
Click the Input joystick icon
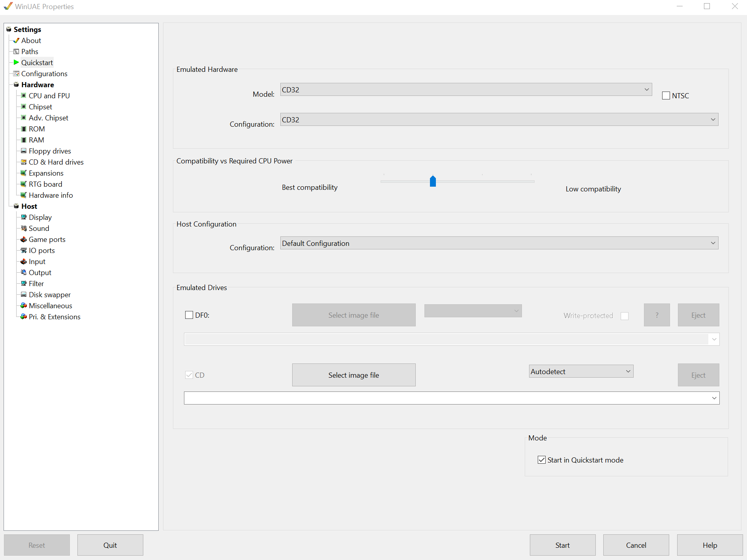[x=24, y=262]
